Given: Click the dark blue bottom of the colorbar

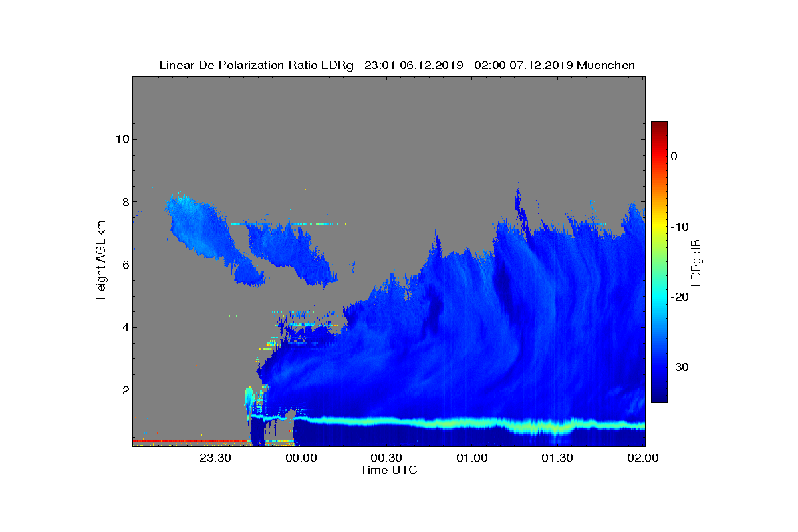Looking at the screenshot, I should click(659, 398).
